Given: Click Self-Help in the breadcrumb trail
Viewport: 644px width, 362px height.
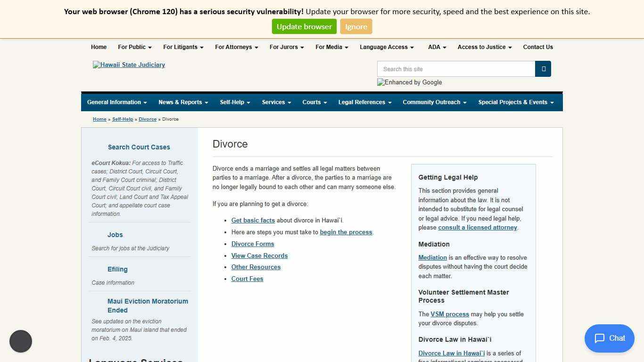Looking at the screenshot, I should [123, 119].
